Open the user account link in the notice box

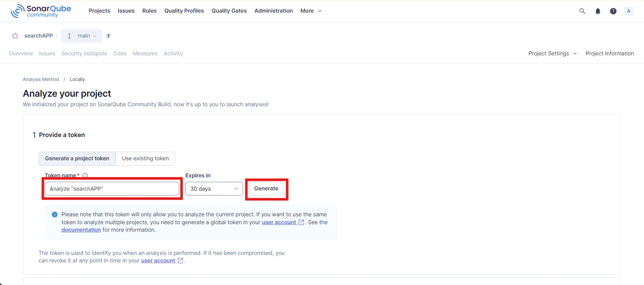coord(279,222)
